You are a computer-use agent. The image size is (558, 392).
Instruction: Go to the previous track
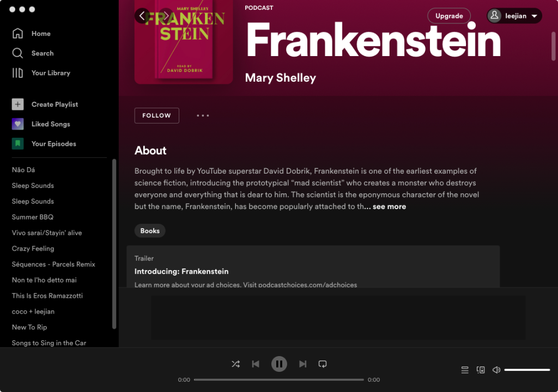256,364
